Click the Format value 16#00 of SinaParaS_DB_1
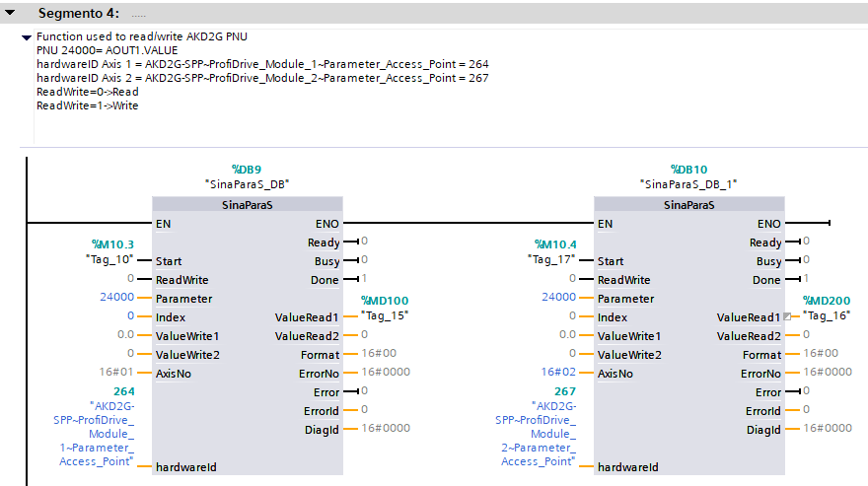Screen dimensions: 868x486 [821, 353]
